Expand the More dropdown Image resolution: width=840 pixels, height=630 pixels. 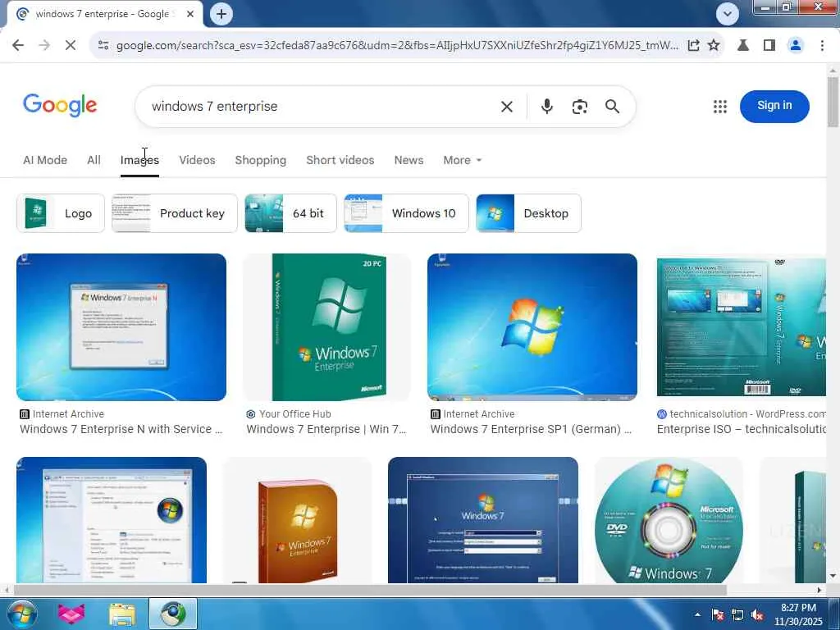[463, 160]
